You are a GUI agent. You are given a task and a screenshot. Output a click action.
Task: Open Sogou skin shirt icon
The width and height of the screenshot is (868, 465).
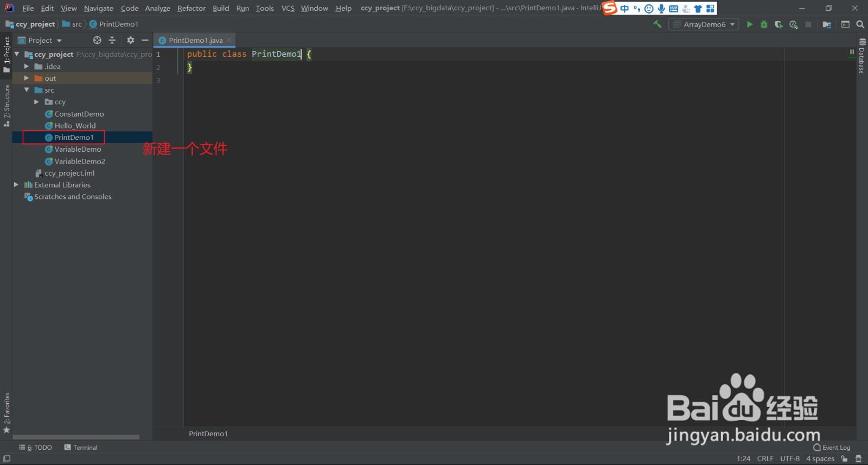pos(698,9)
